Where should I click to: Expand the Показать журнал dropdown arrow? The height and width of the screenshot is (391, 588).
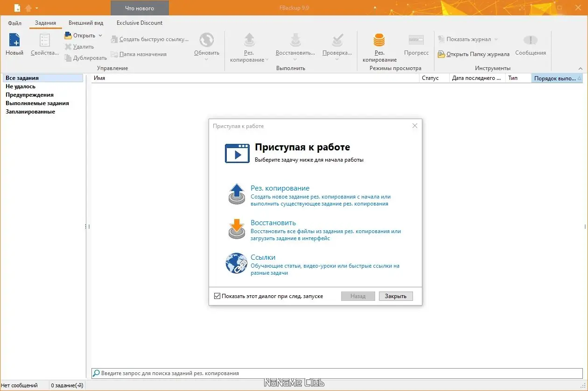(496, 39)
